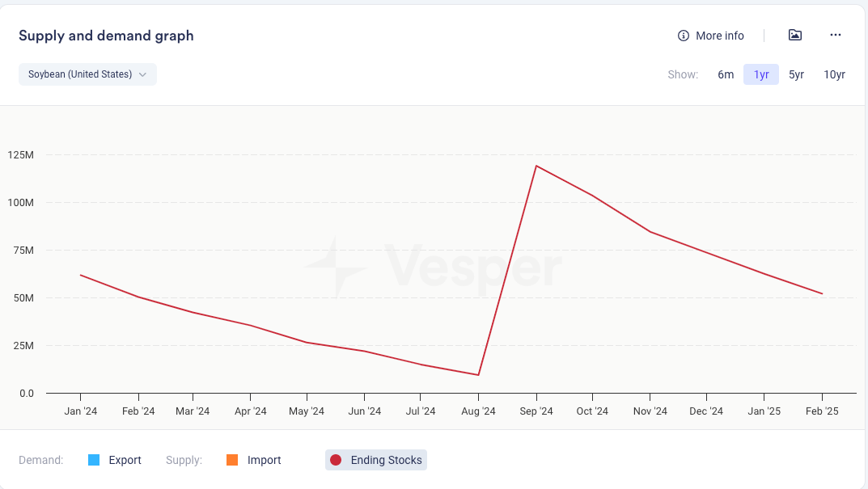The width and height of the screenshot is (868, 489).
Task: Click the Supply and demand graph title
Action: click(106, 36)
